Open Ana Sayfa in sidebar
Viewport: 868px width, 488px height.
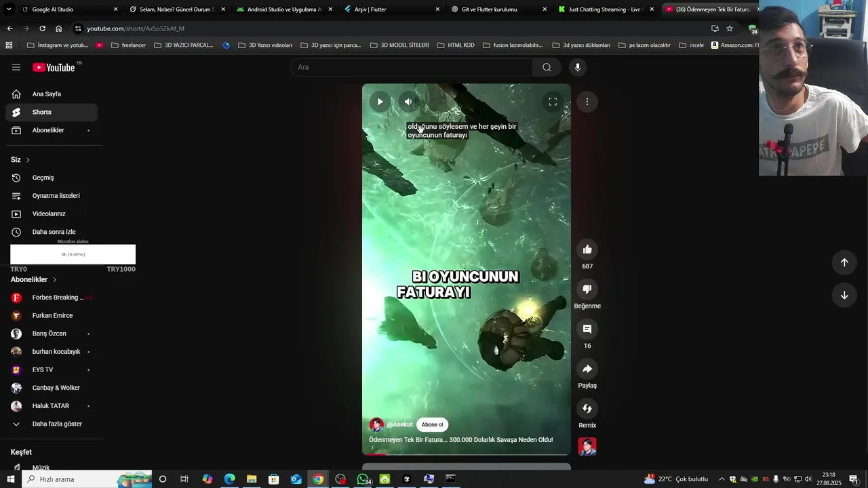click(x=52, y=94)
